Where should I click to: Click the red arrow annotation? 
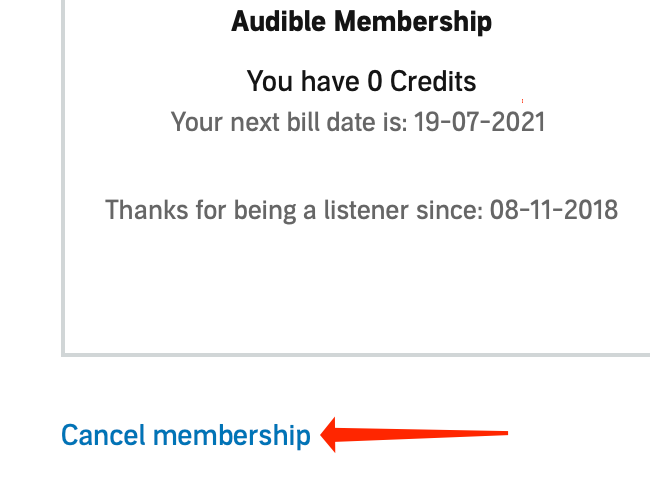pyautogui.click(x=414, y=435)
